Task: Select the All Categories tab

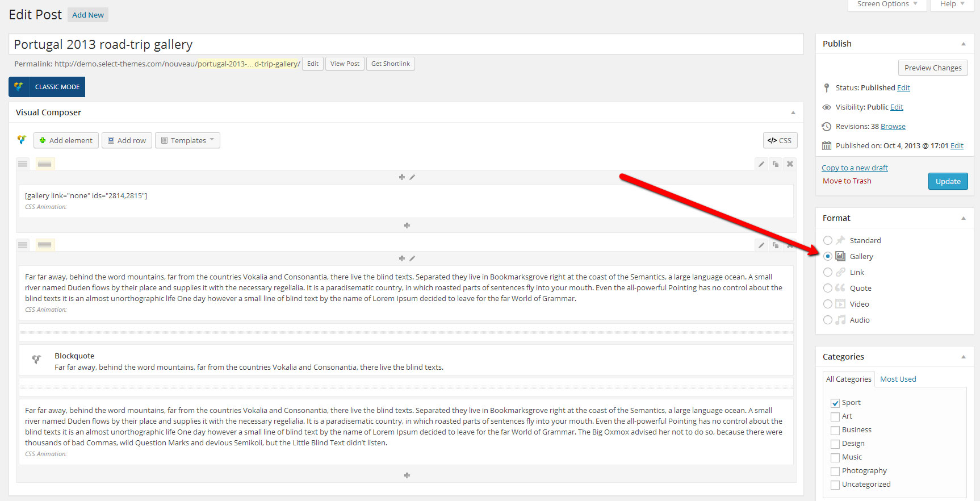Action: pos(848,379)
